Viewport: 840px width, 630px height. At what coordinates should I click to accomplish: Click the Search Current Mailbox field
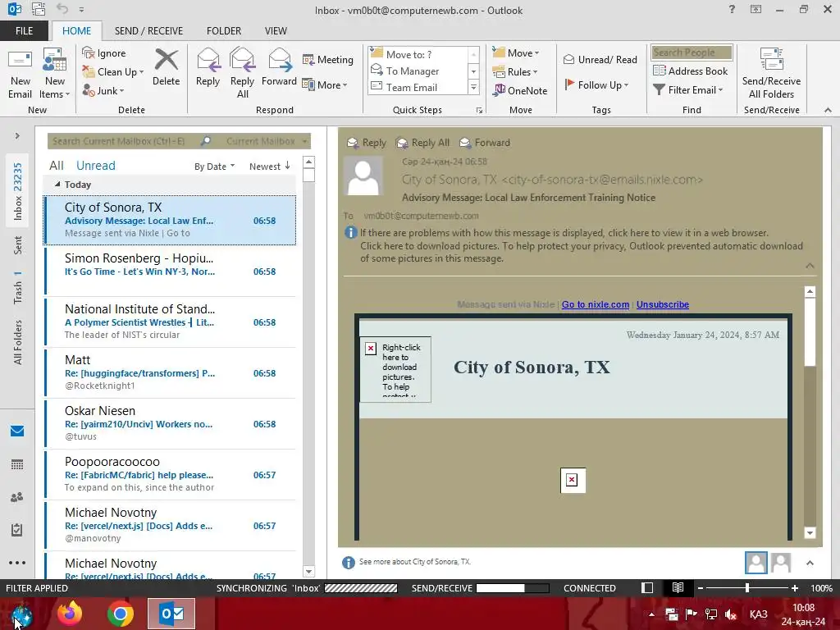tap(124, 141)
